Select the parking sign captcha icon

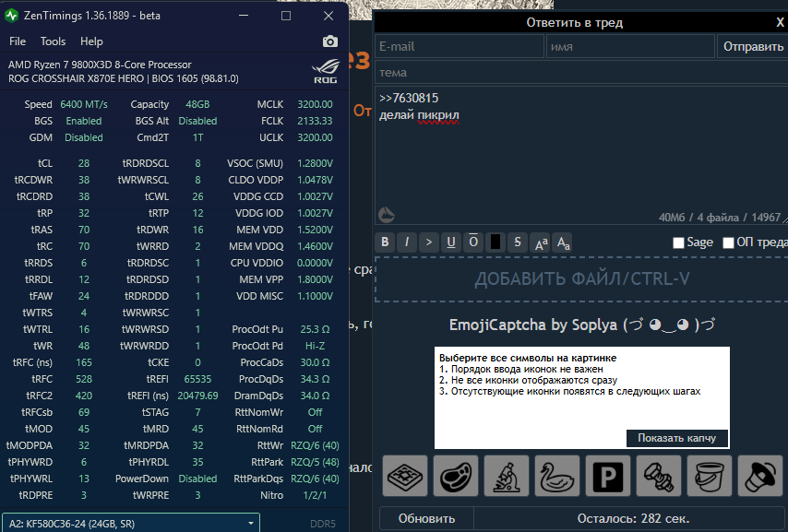(x=608, y=475)
